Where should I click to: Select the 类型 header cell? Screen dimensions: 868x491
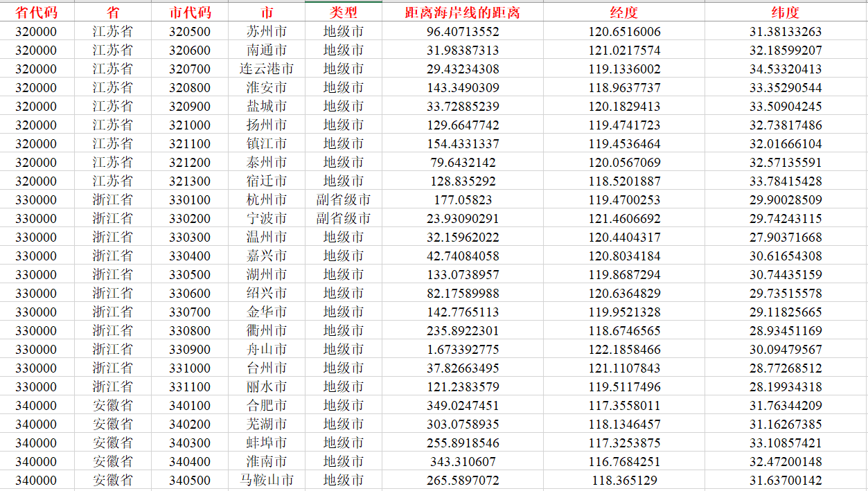(x=344, y=12)
